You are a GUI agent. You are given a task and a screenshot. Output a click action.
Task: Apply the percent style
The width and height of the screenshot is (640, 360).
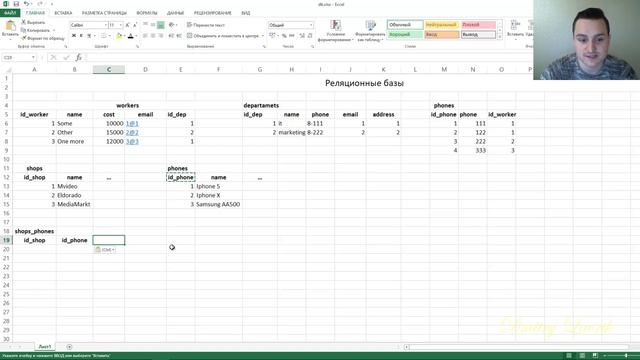click(x=284, y=36)
